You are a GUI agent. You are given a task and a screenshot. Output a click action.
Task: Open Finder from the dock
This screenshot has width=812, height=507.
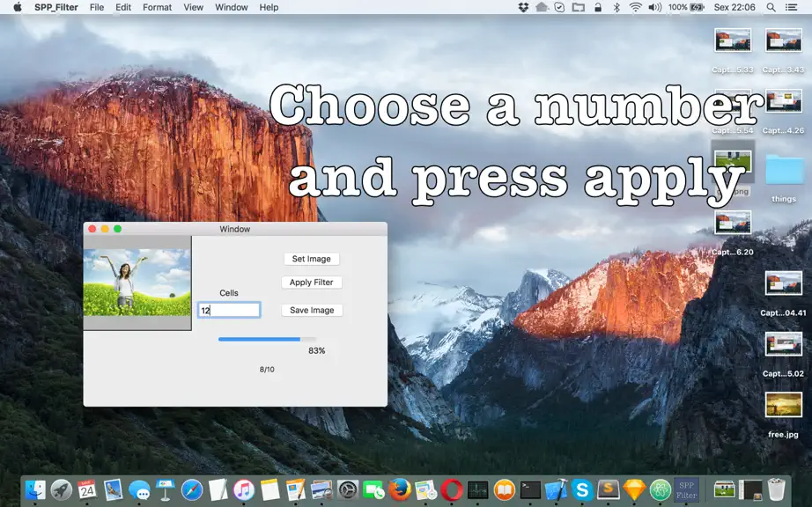point(35,489)
